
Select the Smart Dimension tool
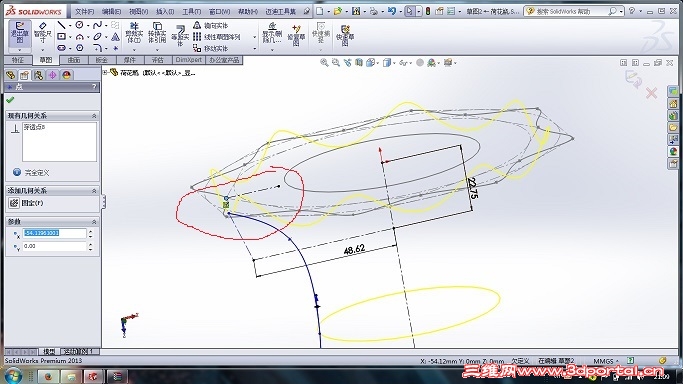coord(42,33)
